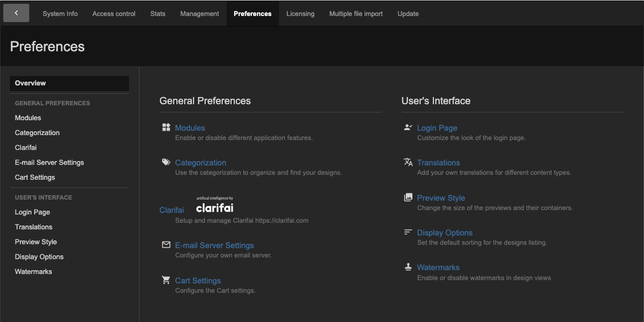The width and height of the screenshot is (644, 322).
Task: Open the System Info tab
Action: pyautogui.click(x=60, y=14)
